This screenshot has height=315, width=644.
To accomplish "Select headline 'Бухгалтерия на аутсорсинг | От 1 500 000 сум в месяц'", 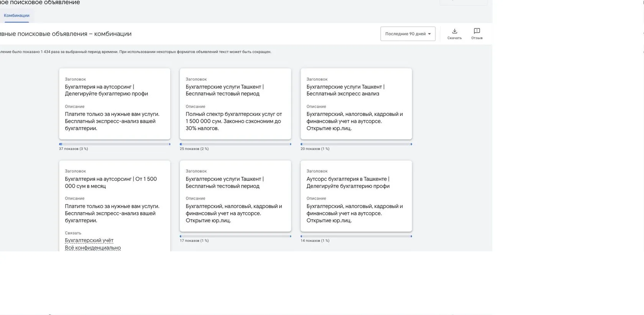I will click(x=111, y=182).
